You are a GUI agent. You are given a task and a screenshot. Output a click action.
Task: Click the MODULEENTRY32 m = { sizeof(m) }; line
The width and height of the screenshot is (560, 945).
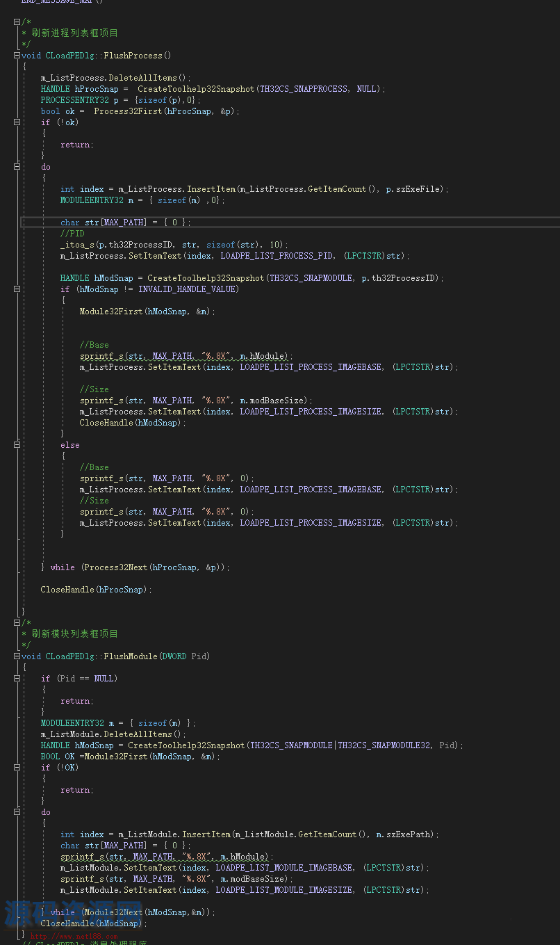pos(118,723)
